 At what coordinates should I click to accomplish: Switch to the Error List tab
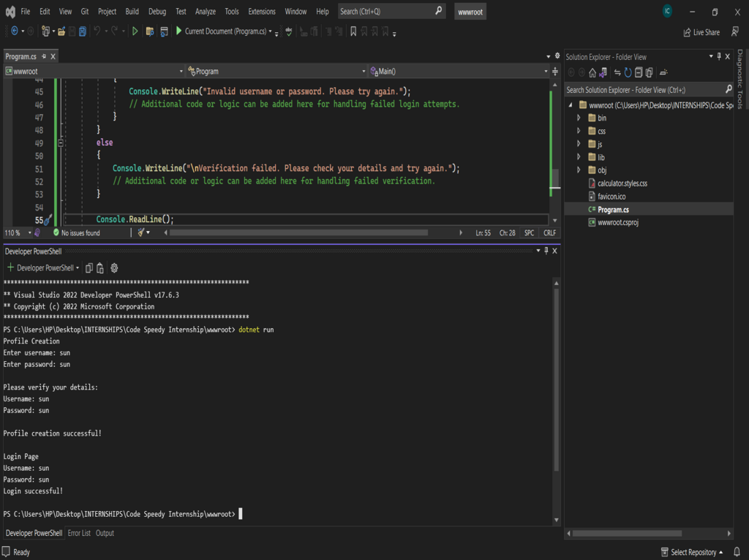[x=79, y=534]
